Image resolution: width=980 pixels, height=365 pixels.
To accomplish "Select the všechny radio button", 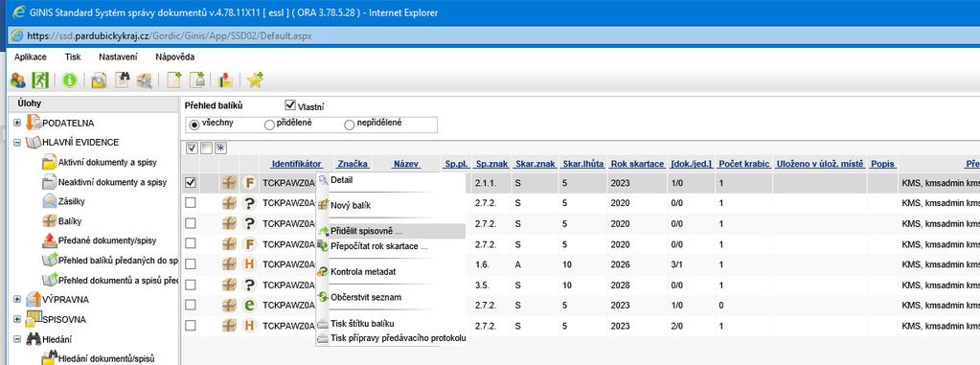I will (x=194, y=125).
